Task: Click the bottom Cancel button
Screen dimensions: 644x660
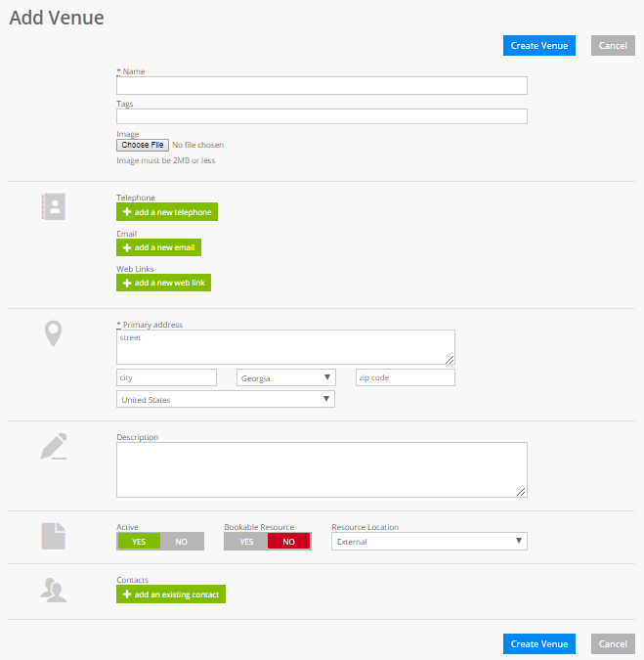Action: 613,643
